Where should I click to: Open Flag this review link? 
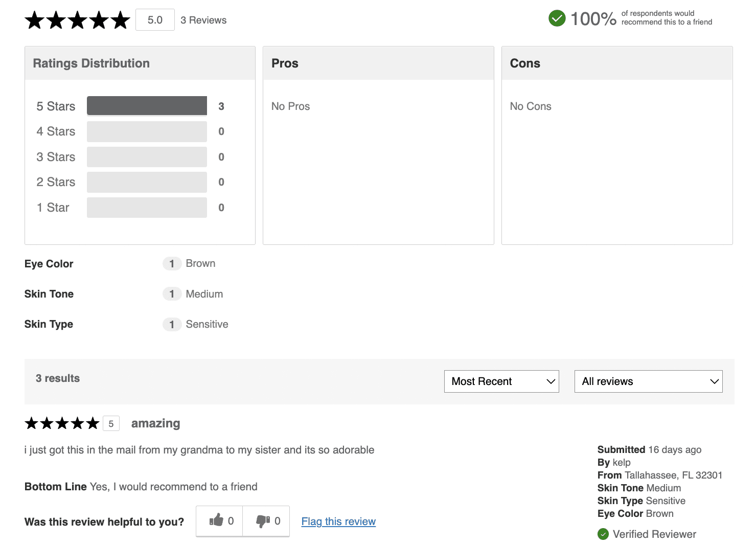tap(338, 521)
